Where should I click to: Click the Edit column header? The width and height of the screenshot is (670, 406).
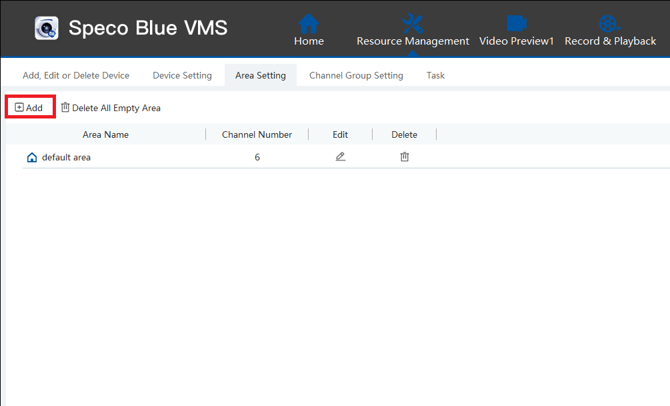coord(340,135)
